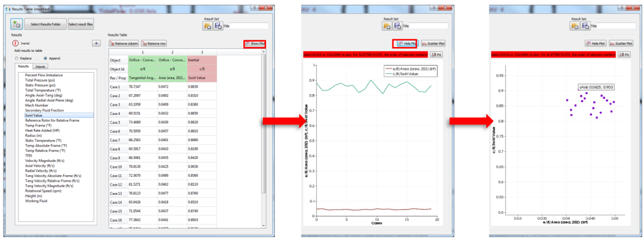This screenshot has width=644, height=240.
Task: Open result set folder icon in scatter plot window
Action: click(575, 26)
